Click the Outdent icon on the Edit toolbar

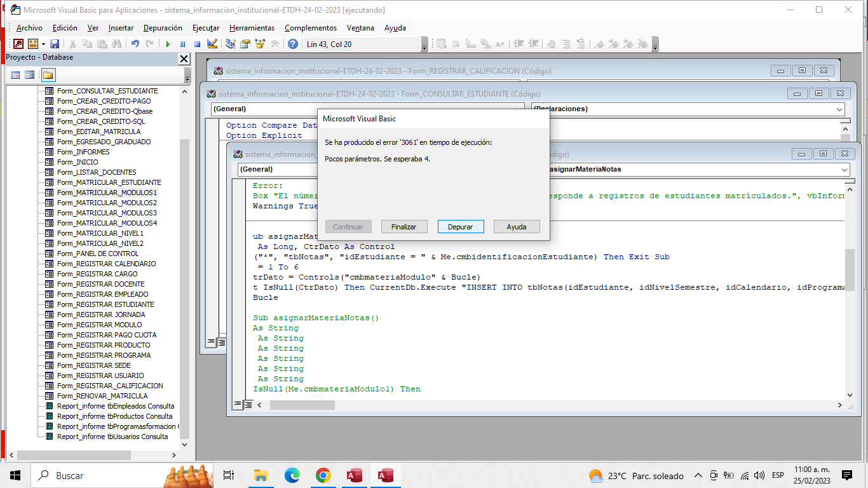point(534,44)
